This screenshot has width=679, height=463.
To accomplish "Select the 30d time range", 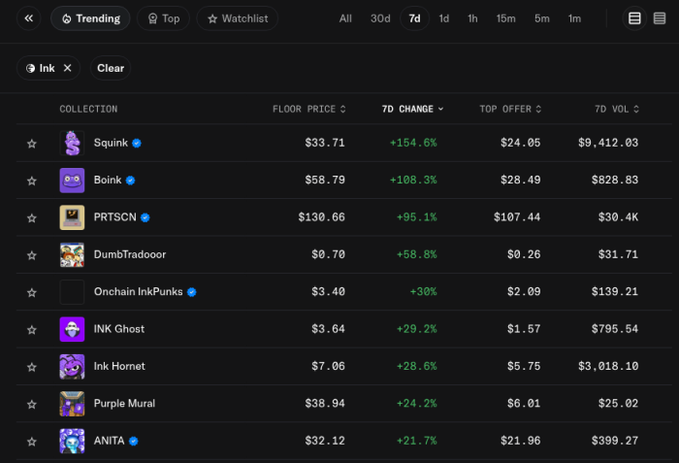I will 380,18.
